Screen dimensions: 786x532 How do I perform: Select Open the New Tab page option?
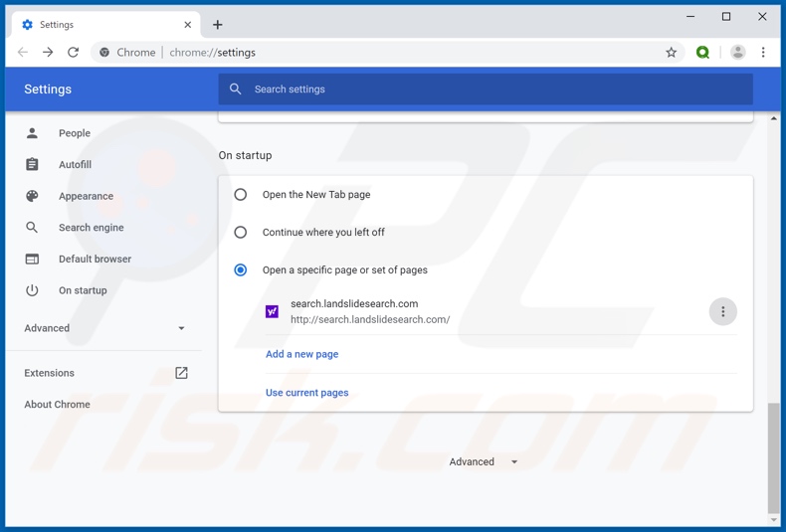point(241,195)
